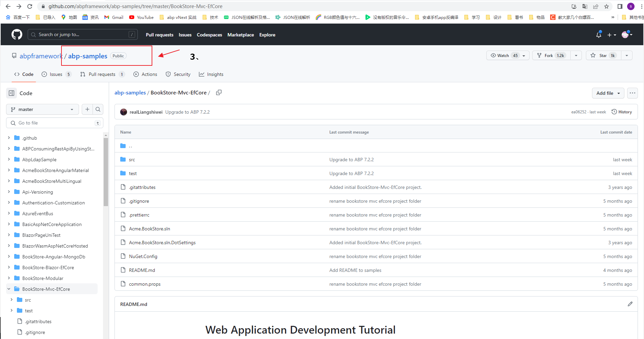Open the Fork options dropdown arrow
Screen dimensions: 644x339
pos(576,56)
